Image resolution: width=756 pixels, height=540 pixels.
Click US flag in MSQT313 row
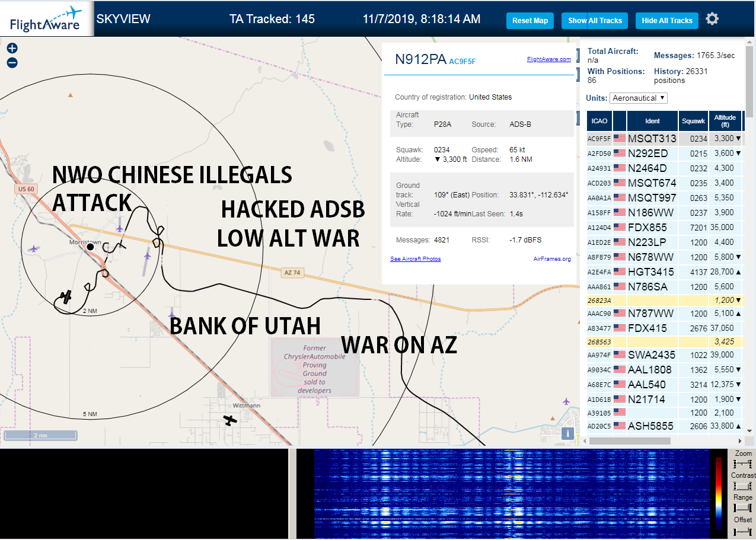pos(620,138)
